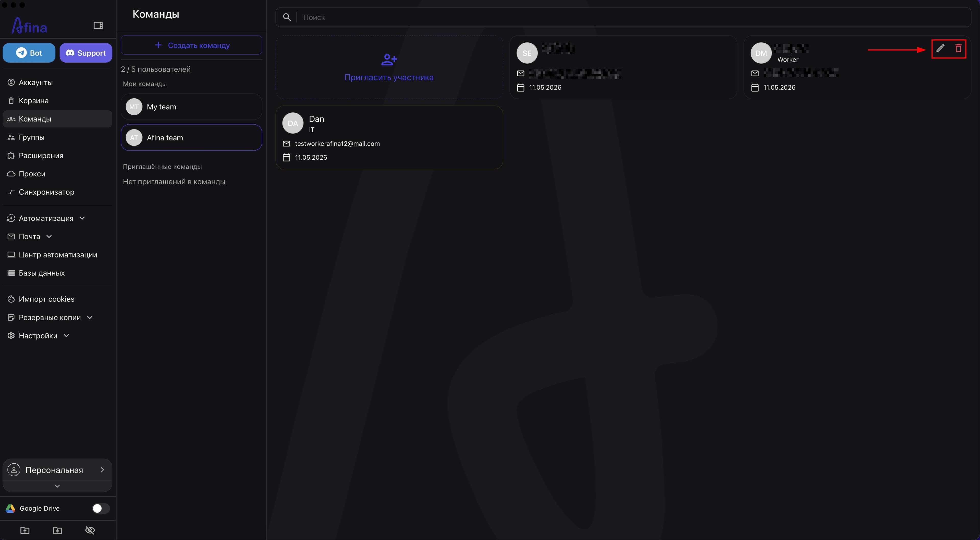Image resolution: width=980 pixels, height=540 pixels.
Task: Select Команды in the sidebar
Action: point(57,119)
